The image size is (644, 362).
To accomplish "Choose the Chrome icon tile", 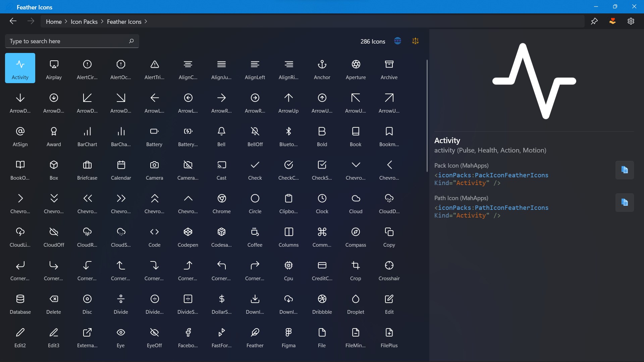I will (221, 202).
